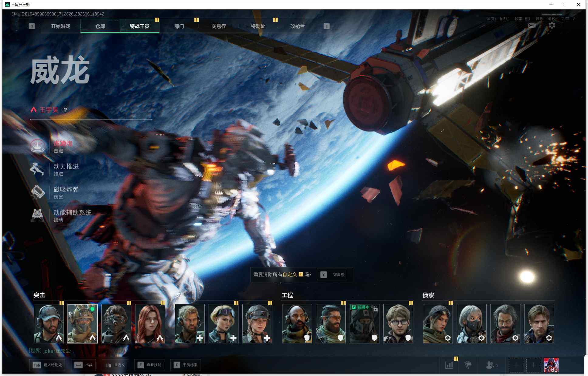Viewport: 588px width, 376px height.
Task: Click the question mark beside 王宇昊
Action: [x=65, y=110]
